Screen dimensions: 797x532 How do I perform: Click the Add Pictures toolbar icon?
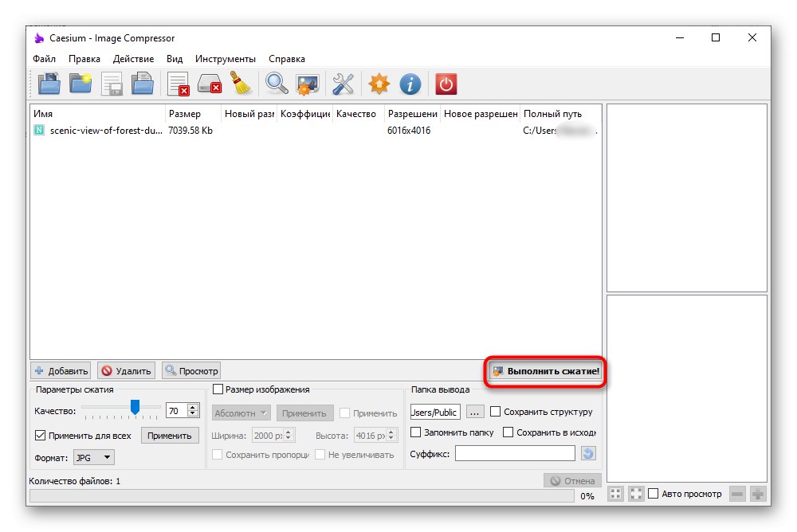[49, 84]
